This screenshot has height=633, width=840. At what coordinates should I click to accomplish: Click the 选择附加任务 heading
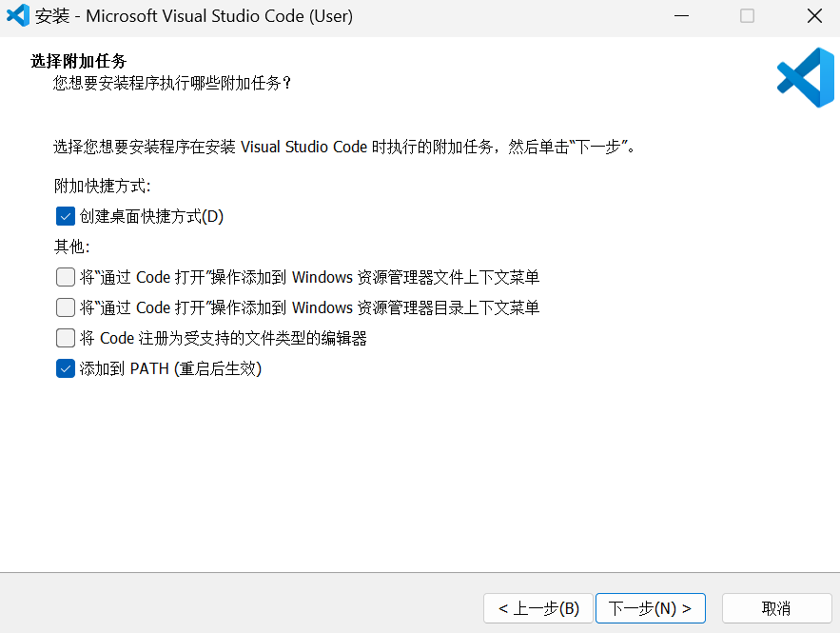tap(79, 61)
